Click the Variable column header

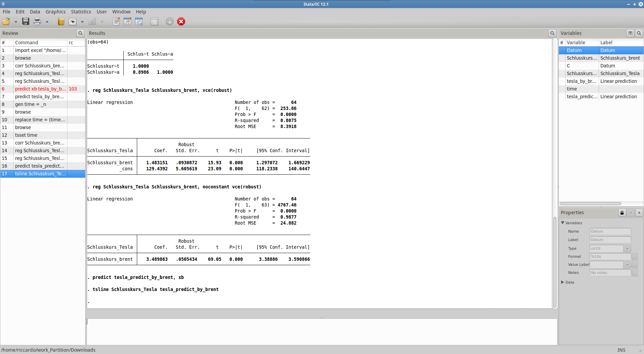pyautogui.click(x=582, y=43)
